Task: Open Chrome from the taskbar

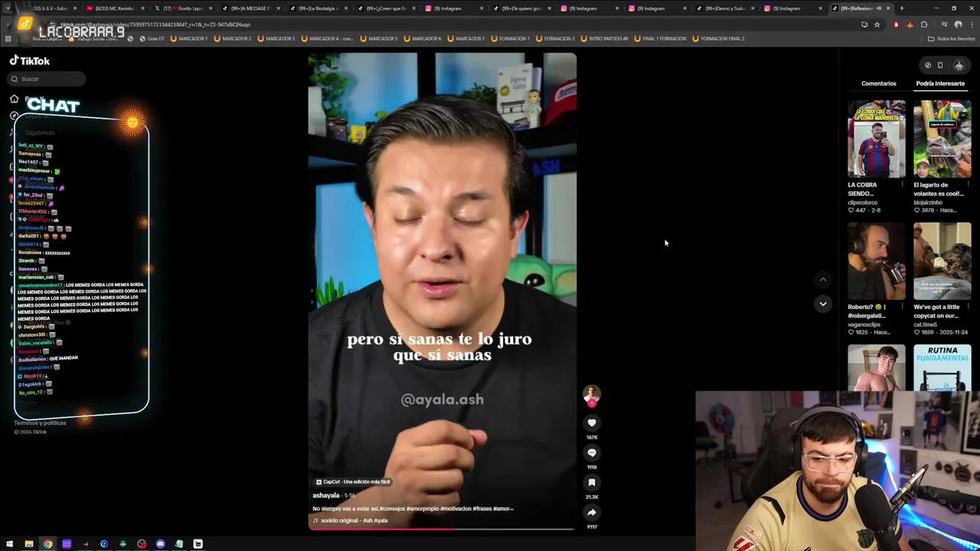Action: tap(47, 544)
